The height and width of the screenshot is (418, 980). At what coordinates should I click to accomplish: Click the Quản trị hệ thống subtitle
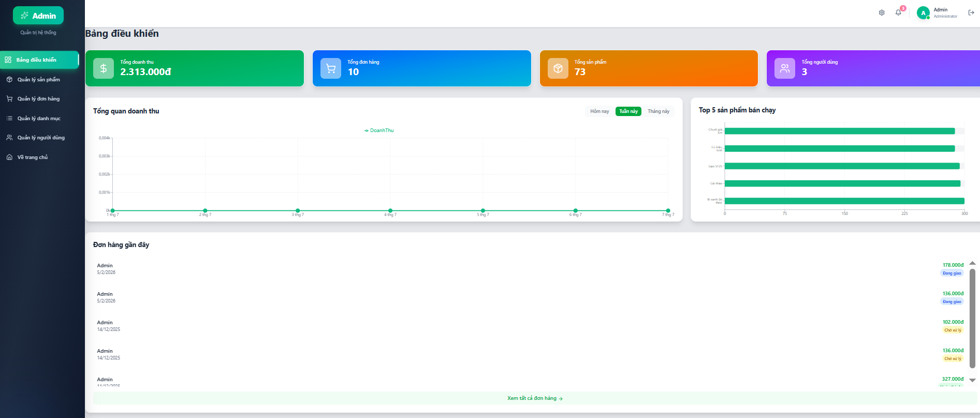pyautogui.click(x=38, y=33)
